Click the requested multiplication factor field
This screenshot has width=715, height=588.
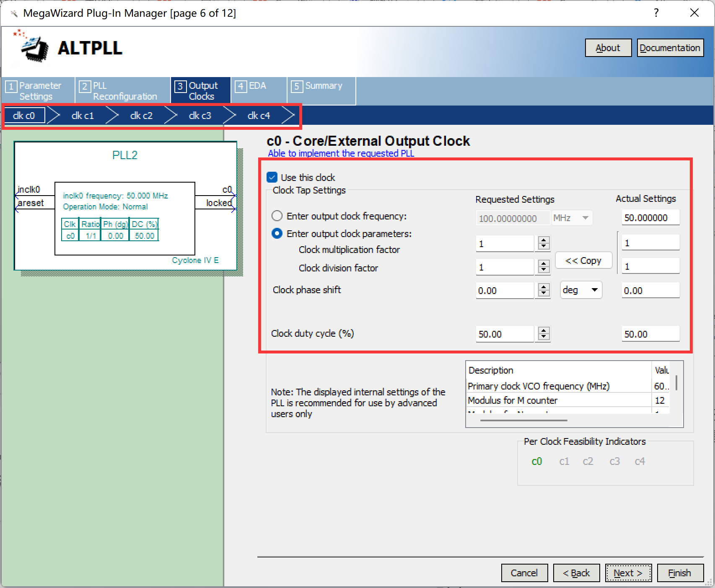pos(505,243)
